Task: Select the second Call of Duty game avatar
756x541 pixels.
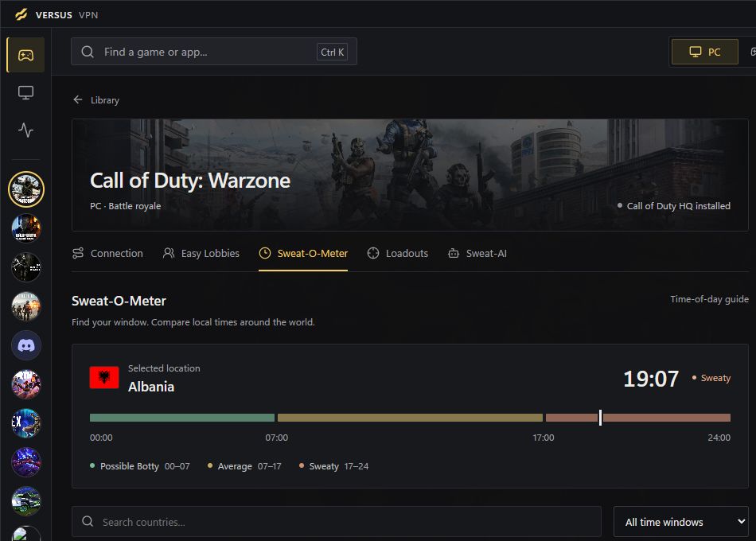Action: (x=26, y=228)
